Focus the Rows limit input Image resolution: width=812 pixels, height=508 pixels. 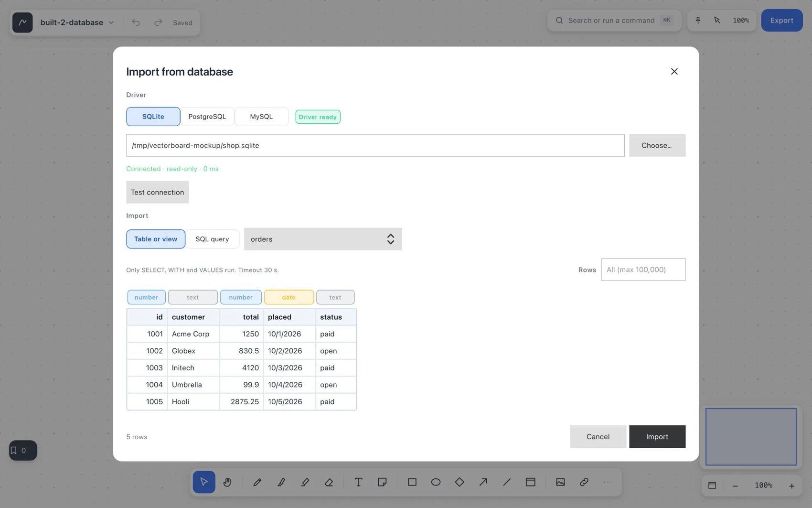[x=643, y=270]
